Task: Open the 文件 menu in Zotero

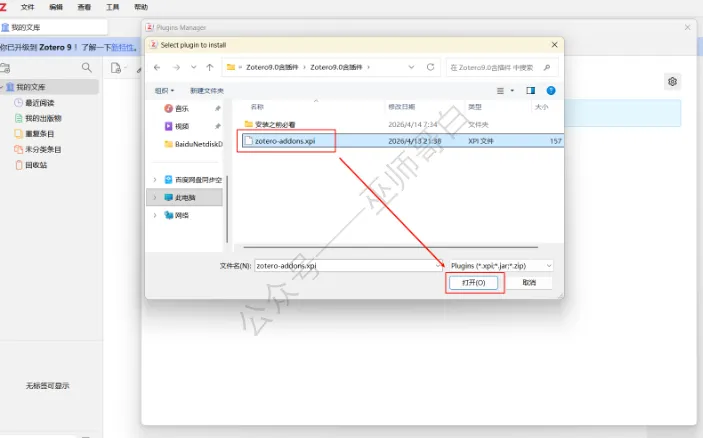Action: (x=27, y=7)
